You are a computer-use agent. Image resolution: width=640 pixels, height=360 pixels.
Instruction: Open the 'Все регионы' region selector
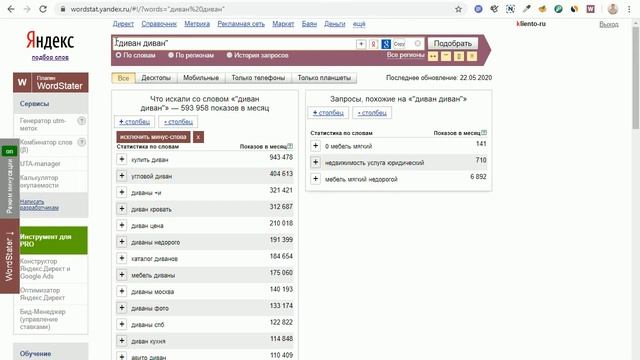pos(405,55)
